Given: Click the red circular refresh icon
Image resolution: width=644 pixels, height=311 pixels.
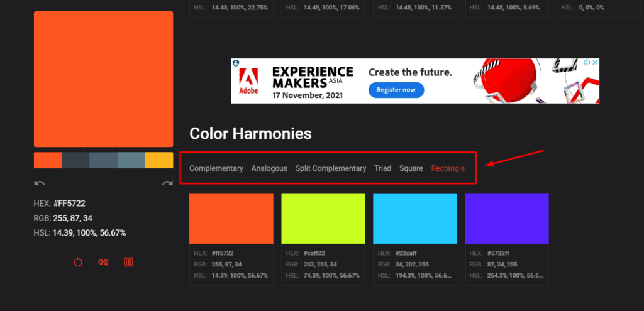Looking at the screenshot, I should tap(78, 262).
